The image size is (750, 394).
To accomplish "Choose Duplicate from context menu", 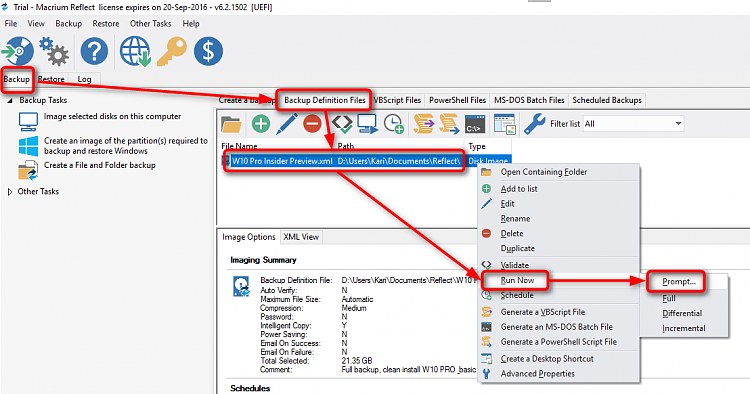I will (559, 248).
